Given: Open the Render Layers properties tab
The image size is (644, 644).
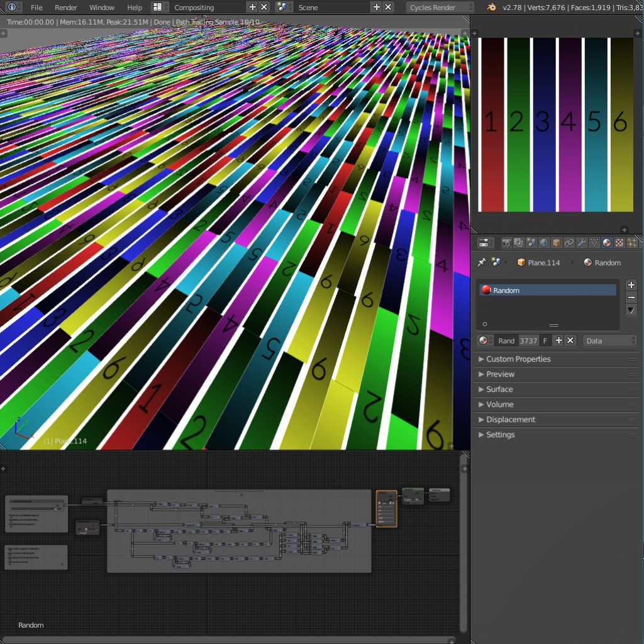Looking at the screenshot, I should pos(518,243).
